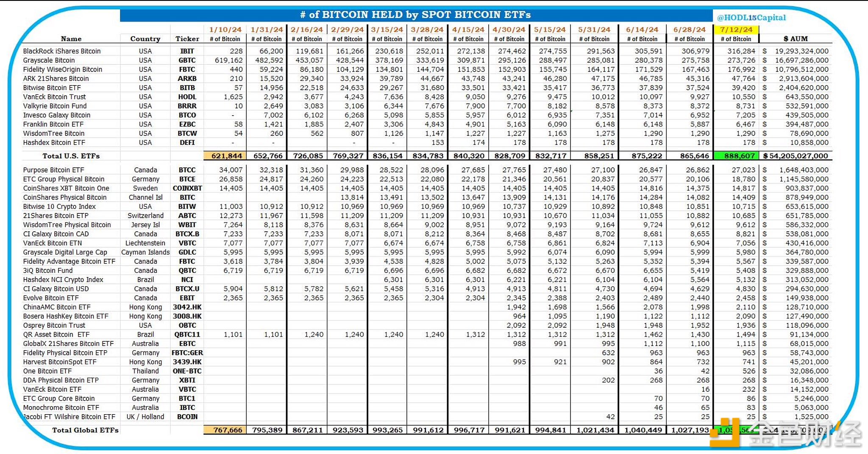Viewport: 868px width, 454px height.
Task: Click the Franklin Bitcoin ETF row name
Action: coord(53,125)
